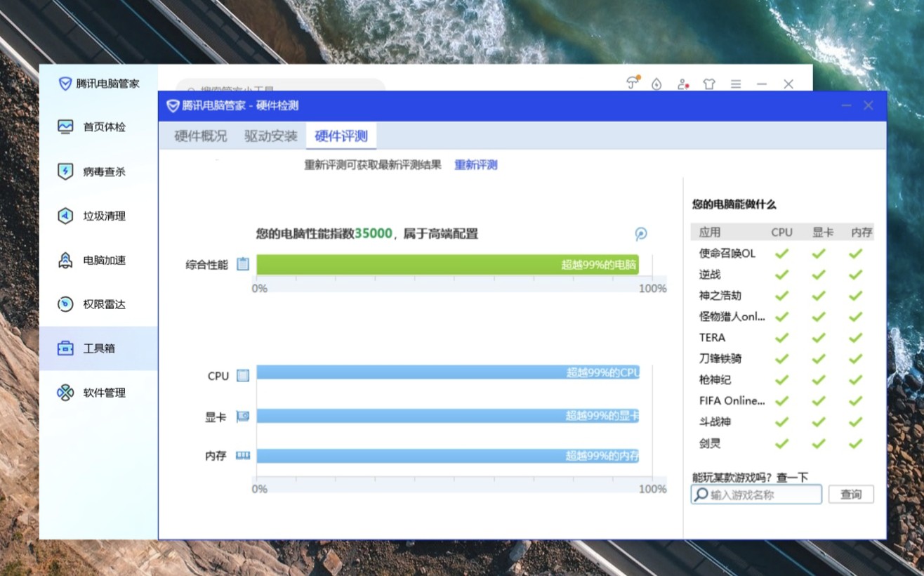The height and width of the screenshot is (576, 924).
Task: Select 软件管理 in the sidebar
Action: pos(104,393)
